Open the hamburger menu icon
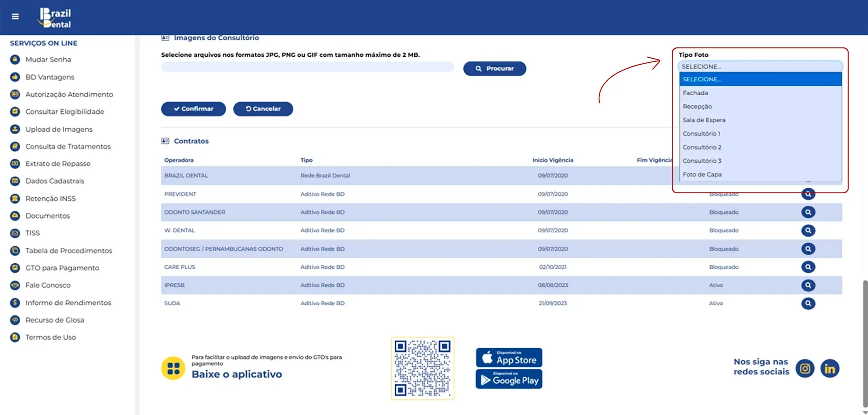 pyautogui.click(x=15, y=17)
